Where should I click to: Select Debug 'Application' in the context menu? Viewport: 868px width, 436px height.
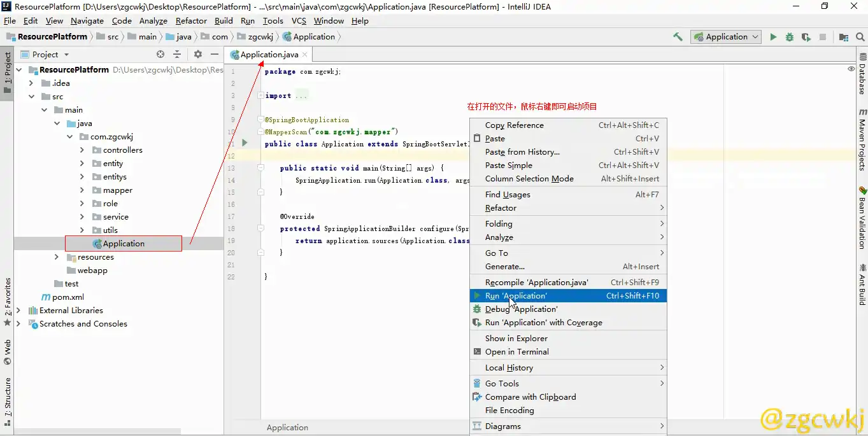pos(568,309)
